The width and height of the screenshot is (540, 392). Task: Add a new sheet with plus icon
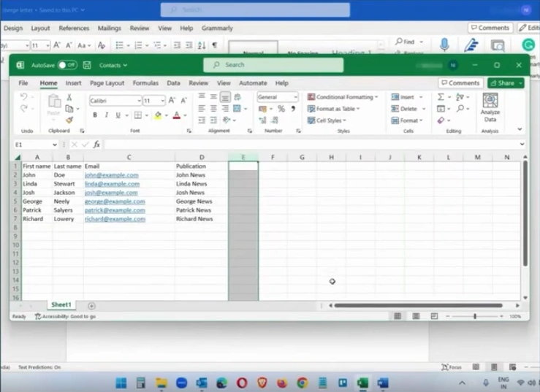(91, 306)
